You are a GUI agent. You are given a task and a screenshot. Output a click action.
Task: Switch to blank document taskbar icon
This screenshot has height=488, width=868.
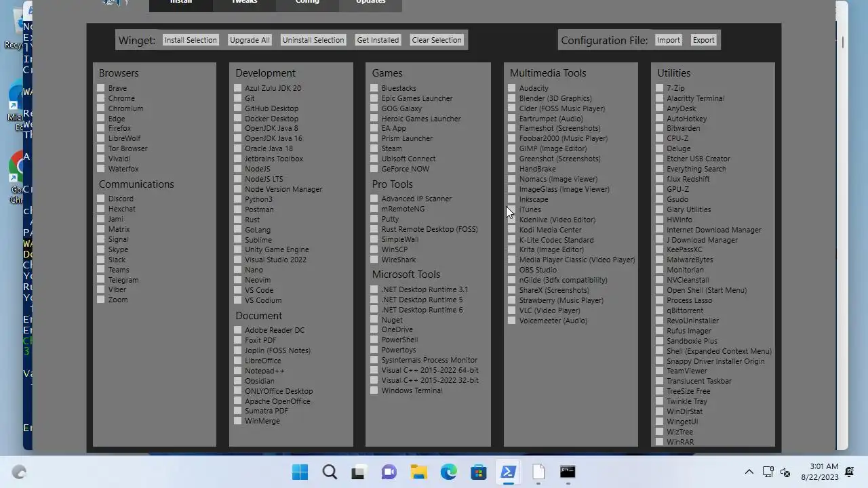(x=538, y=472)
